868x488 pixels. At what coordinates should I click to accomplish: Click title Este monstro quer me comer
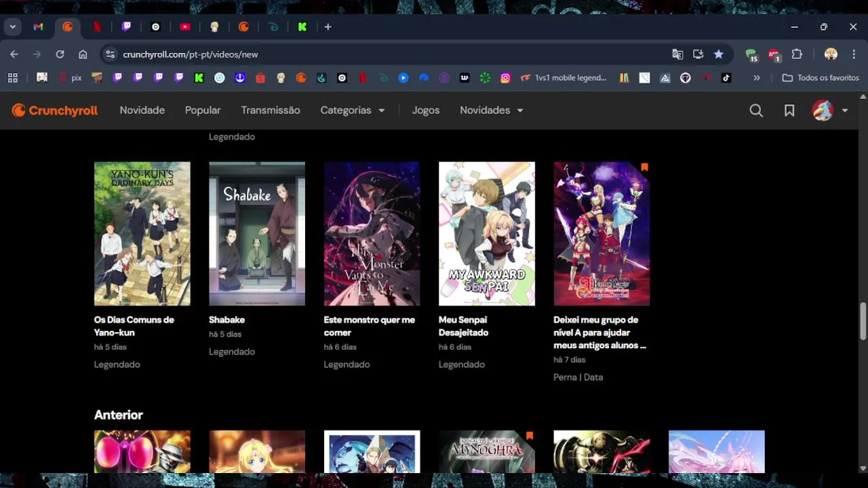click(370, 326)
